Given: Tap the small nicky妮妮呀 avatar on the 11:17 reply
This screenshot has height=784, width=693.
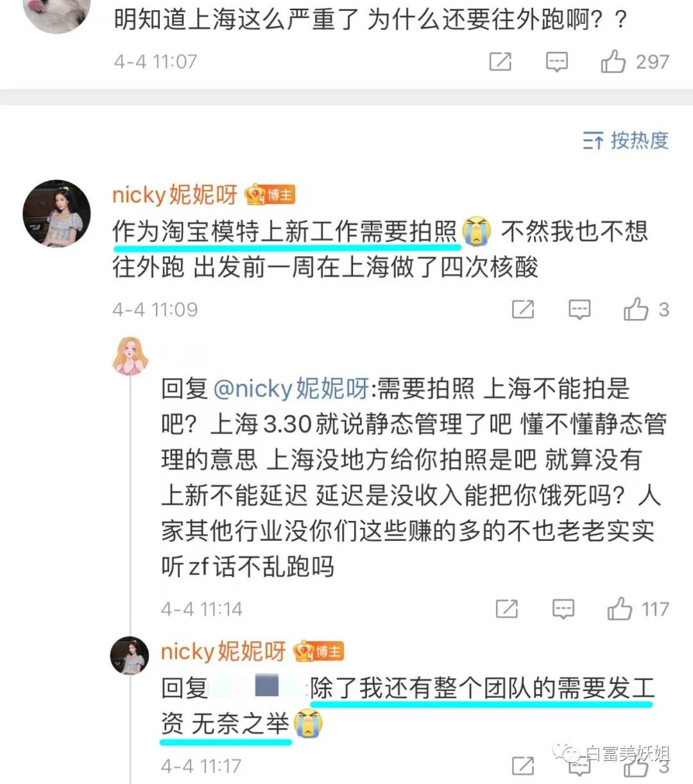Looking at the screenshot, I should tap(130, 656).
